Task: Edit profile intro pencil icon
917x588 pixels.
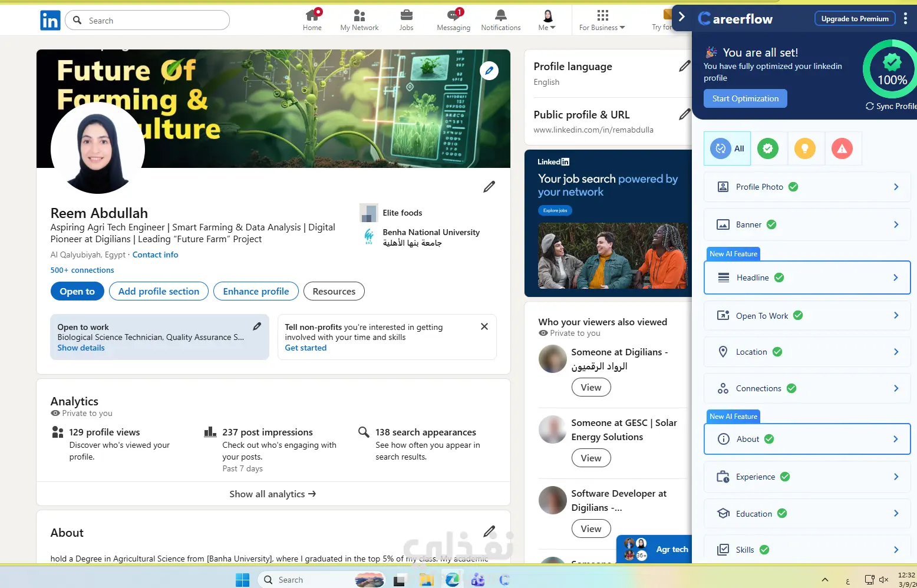Action: click(489, 187)
